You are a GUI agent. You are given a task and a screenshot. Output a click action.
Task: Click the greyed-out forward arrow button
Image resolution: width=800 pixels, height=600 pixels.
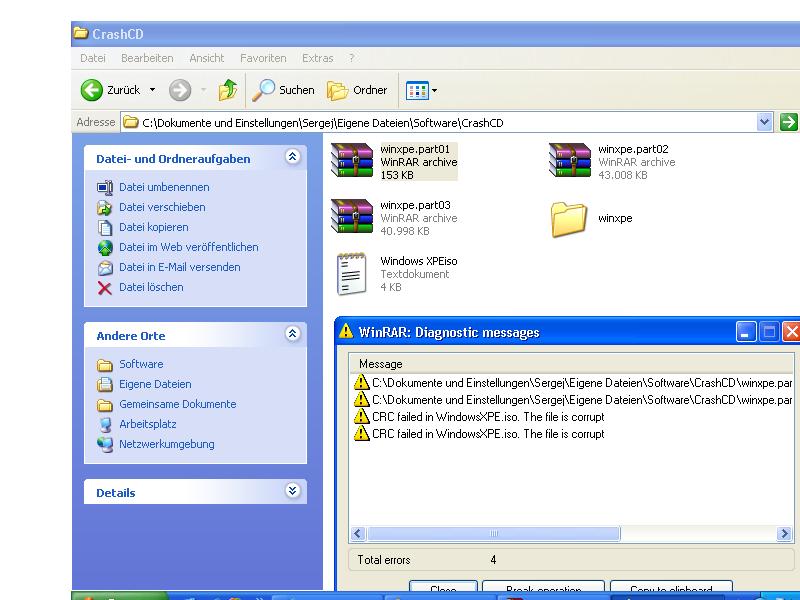point(180,90)
